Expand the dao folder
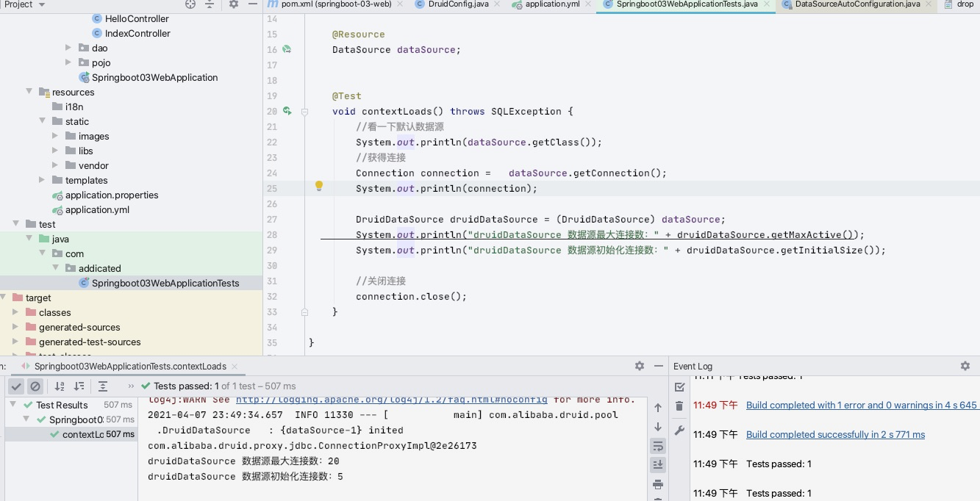Image resolution: width=980 pixels, height=501 pixels. coord(69,48)
